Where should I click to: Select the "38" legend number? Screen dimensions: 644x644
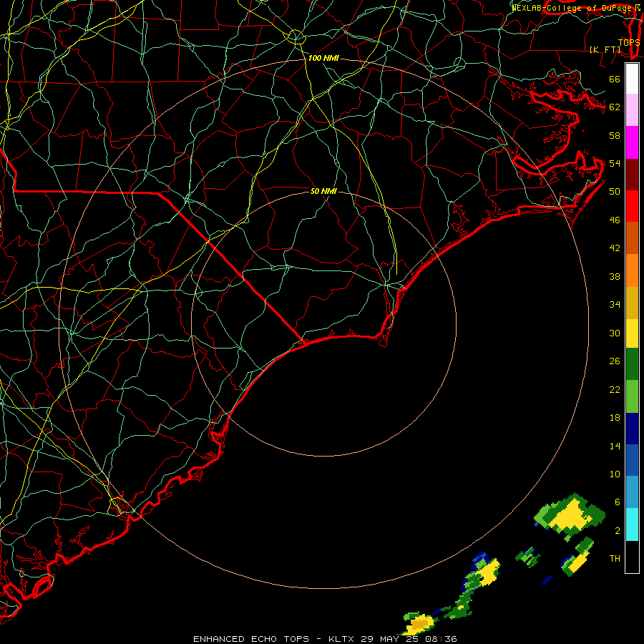tap(615, 277)
